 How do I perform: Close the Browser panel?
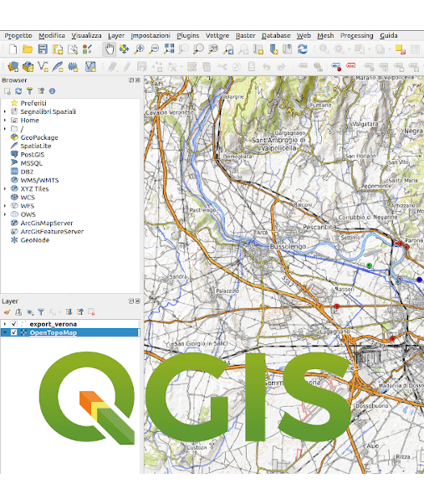138,80
